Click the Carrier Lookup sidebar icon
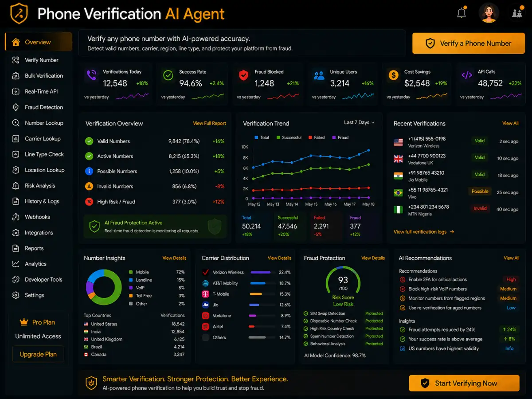This screenshot has height=399, width=532. click(16, 139)
